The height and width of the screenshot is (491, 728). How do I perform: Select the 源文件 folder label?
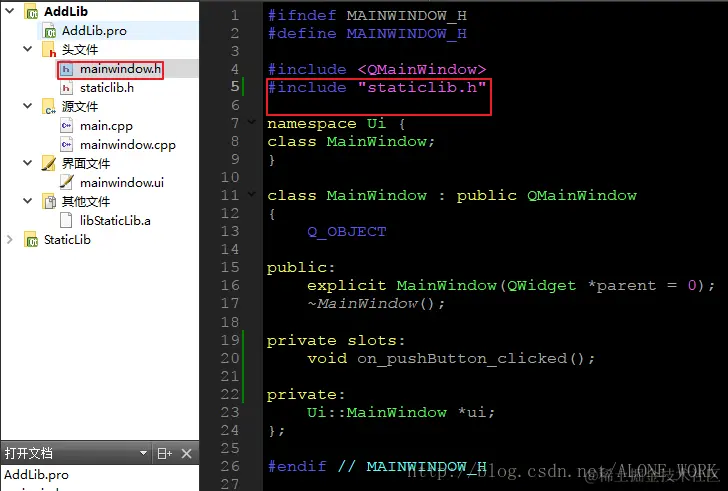[x=80, y=107]
